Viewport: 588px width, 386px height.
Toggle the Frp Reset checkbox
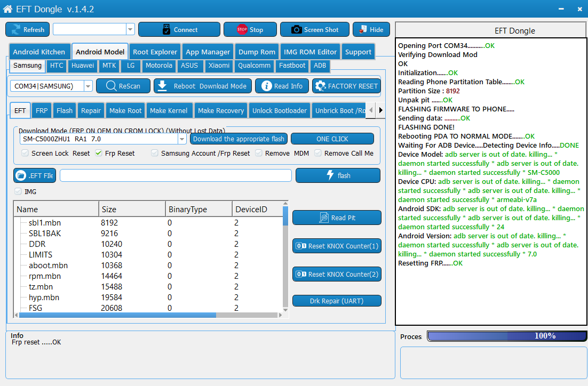(x=99, y=154)
